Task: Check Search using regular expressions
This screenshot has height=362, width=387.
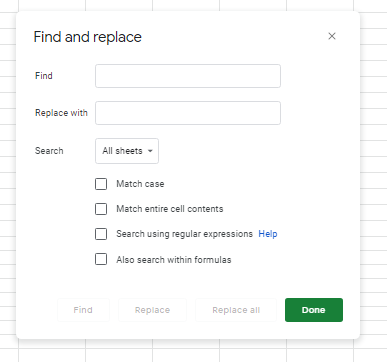Action: tap(101, 234)
